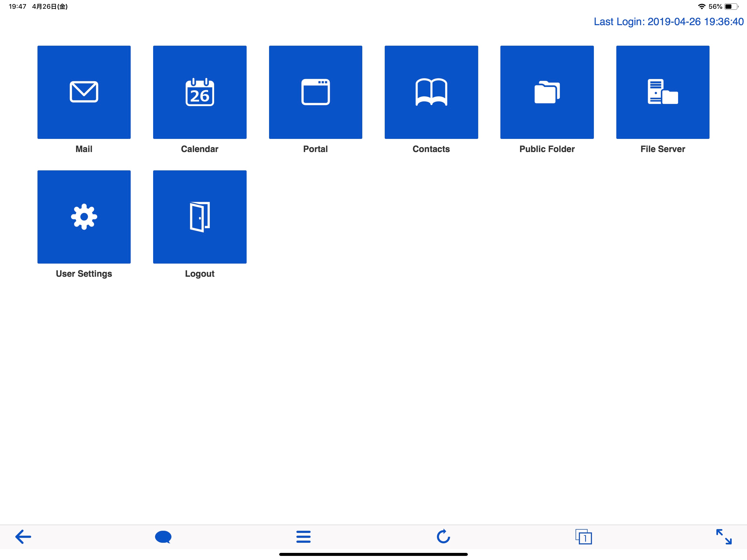Go back with the left arrow
The height and width of the screenshot is (560, 747).
[x=23, y=537]
